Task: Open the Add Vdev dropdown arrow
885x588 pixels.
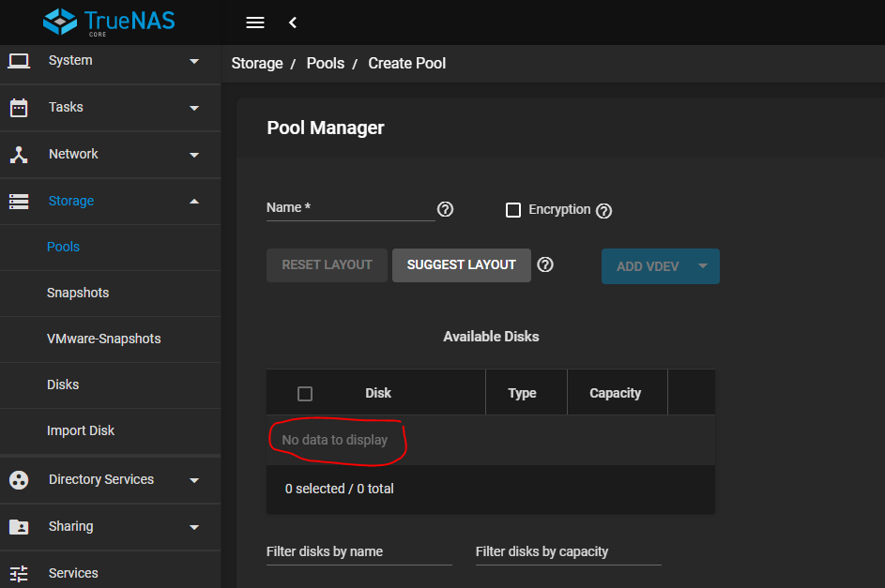Action: coord(703,266)
